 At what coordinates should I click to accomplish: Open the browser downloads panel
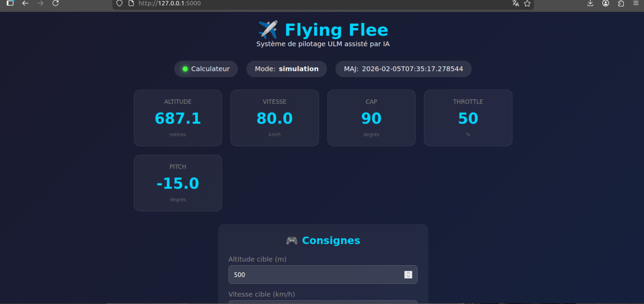pos(590,3)
